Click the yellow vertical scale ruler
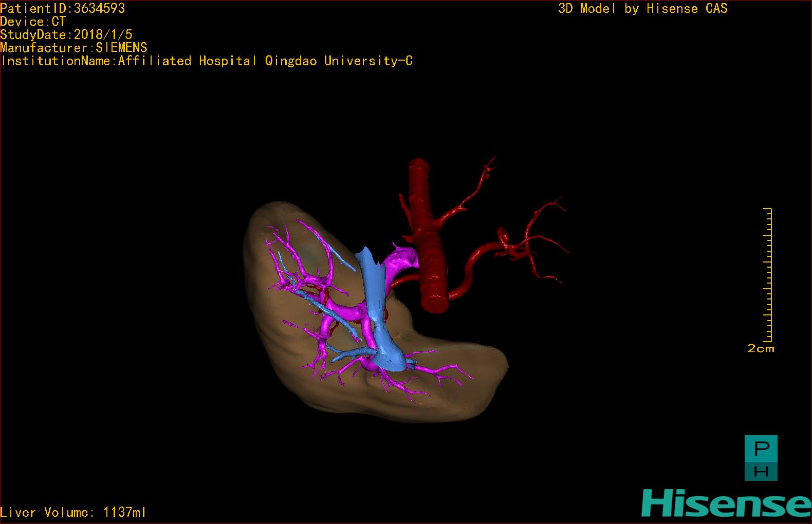The height and width of the screenshot is (524, 812). [768, 275]
